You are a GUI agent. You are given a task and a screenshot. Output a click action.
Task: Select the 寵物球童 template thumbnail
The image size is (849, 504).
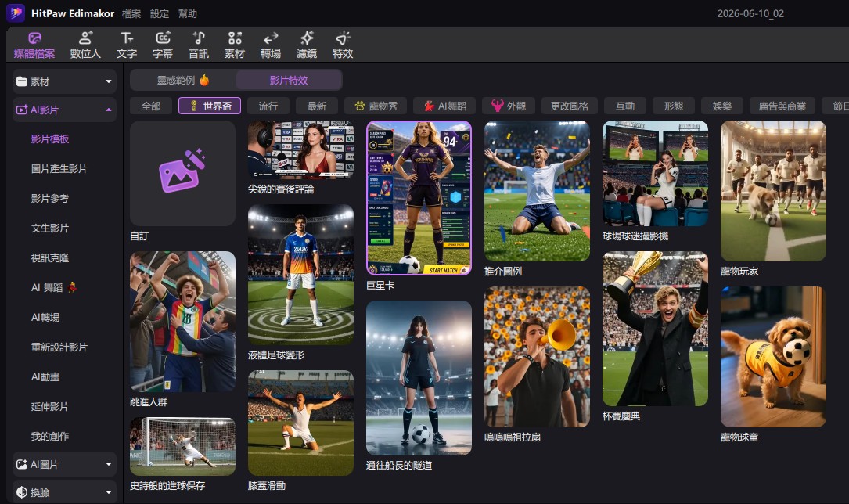pyautogui.click(x=773, y=357)
